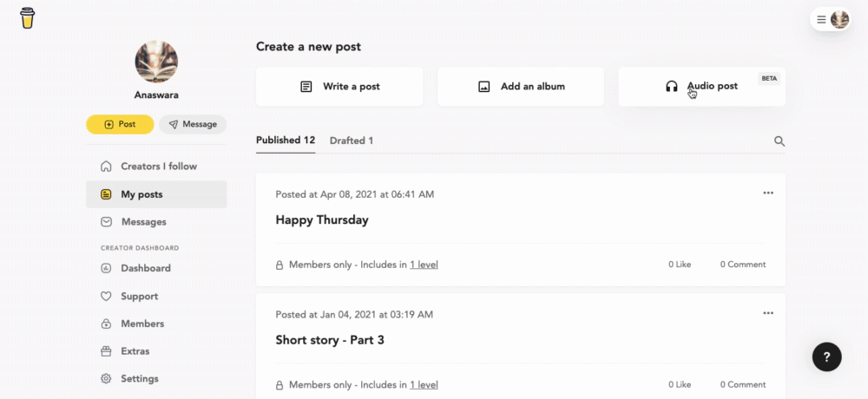Viewport: 868px width, 399px height.
Task: Choose the Audio post card
Action: pyautogui.click(x=702, y=87)
